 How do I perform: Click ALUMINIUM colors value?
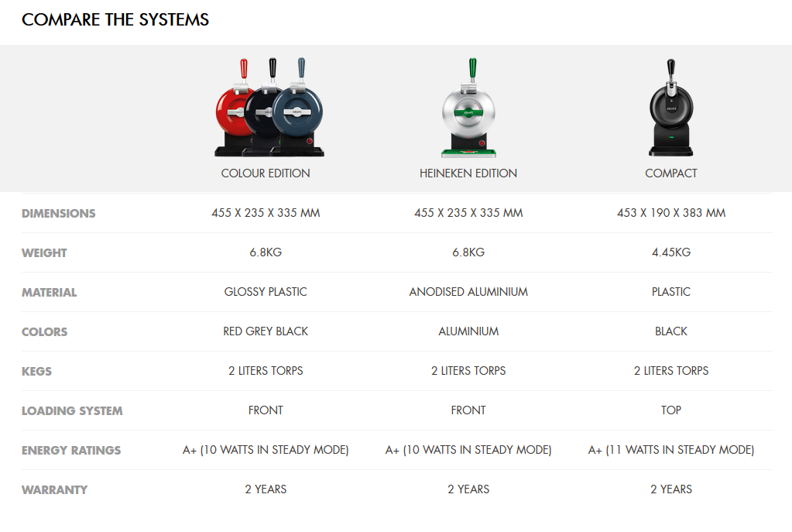coord(468,331)
